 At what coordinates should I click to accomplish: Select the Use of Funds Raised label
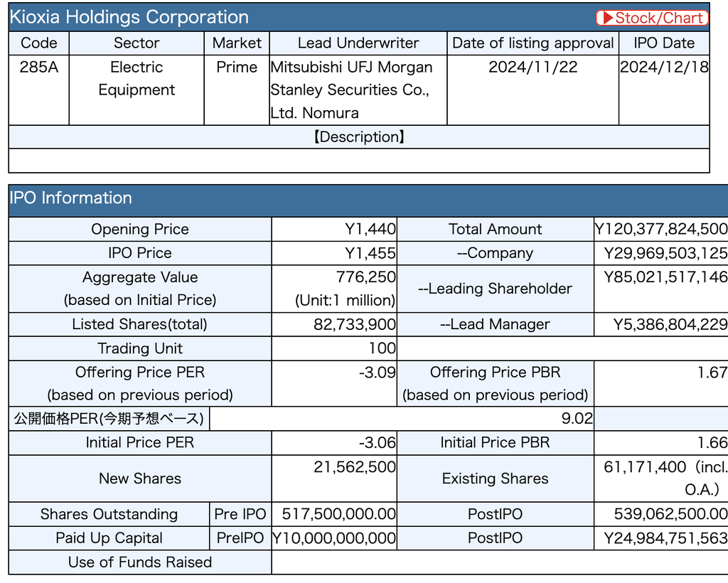coord(140,562)
